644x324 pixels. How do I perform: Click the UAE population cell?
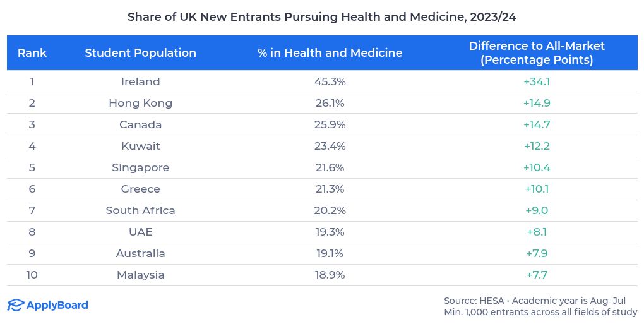tap(140, 232)
